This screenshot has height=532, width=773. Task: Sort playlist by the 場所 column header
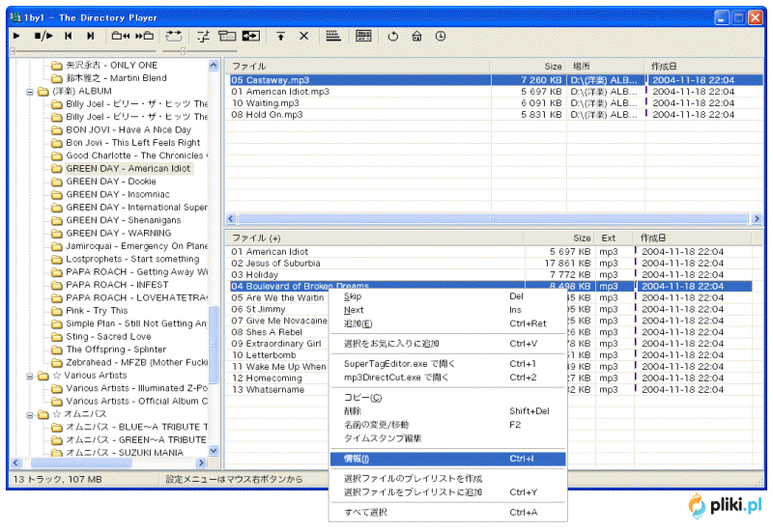606,66
